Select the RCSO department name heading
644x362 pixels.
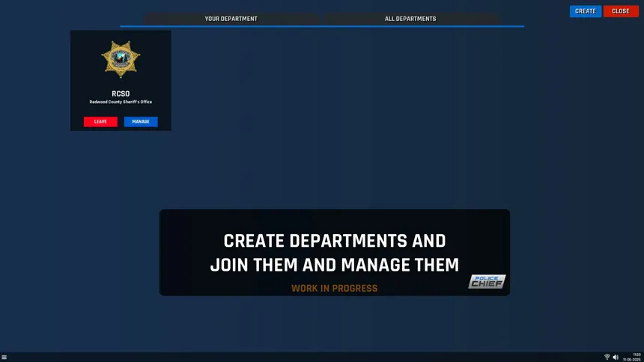click(x=121, y=94)
